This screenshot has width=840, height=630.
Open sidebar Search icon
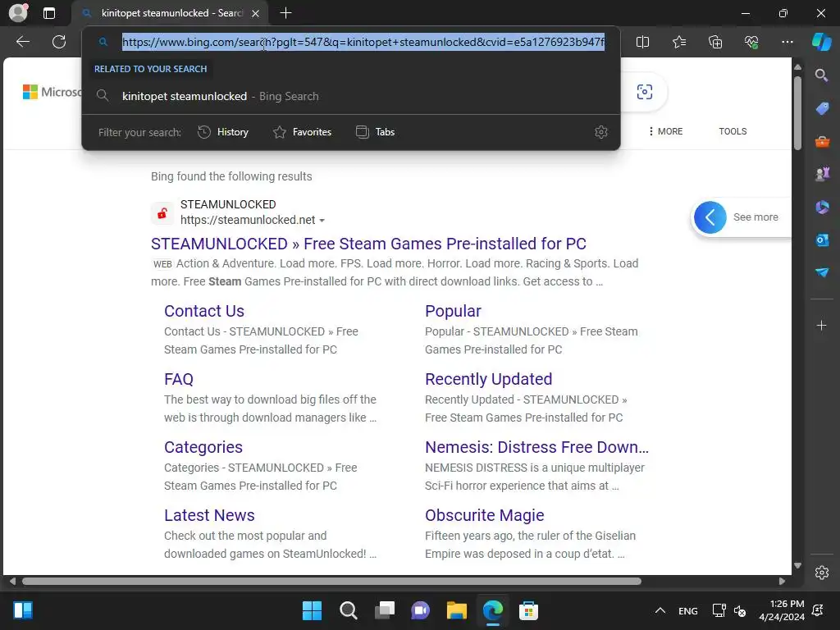821,75
